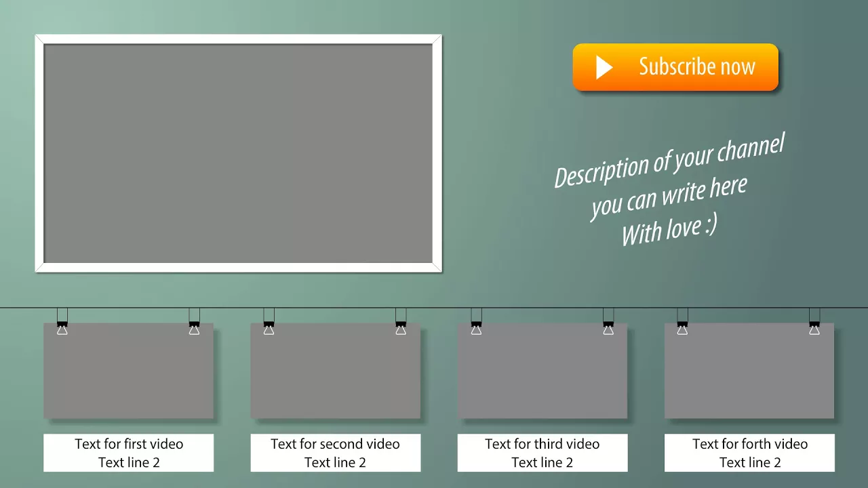The height and width of the screenshot is (488, 868).
Task: Click the "With love :)" line
Action: (x=669, y=230)
